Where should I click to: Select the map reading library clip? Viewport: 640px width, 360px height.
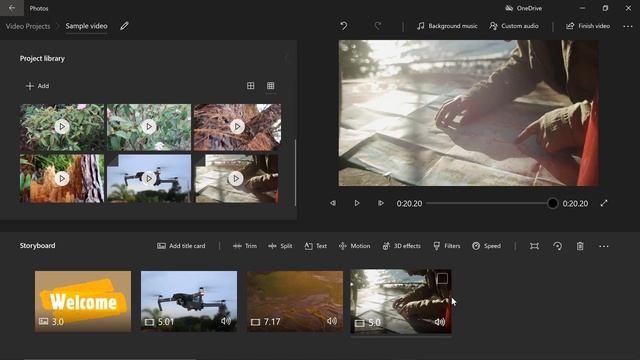point(236,178)
